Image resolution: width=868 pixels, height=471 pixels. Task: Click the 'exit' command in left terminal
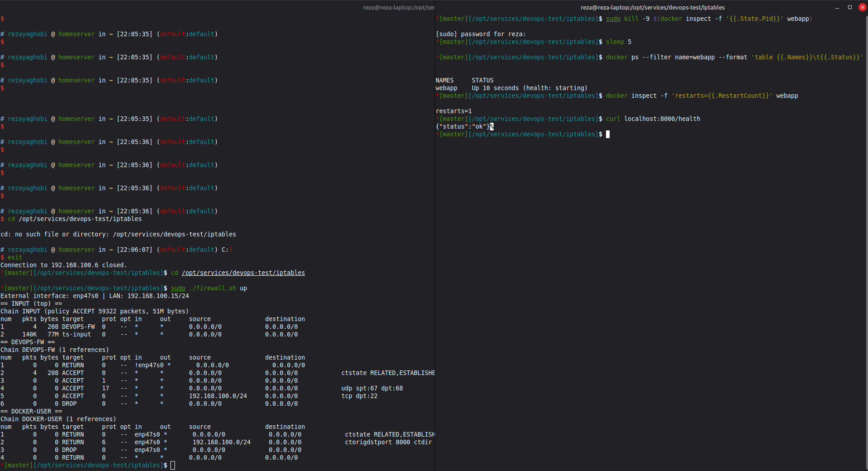(x=15, y=257)
